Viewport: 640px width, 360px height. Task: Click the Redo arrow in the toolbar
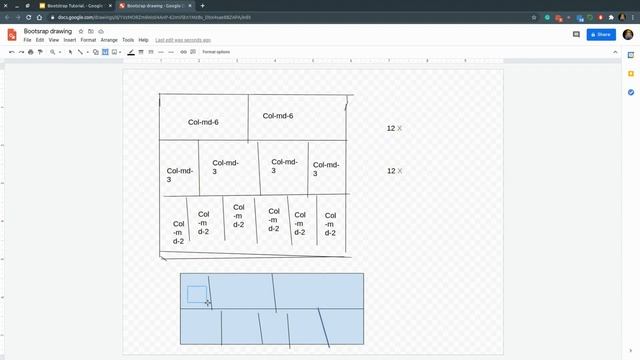(x=21, y=52)
